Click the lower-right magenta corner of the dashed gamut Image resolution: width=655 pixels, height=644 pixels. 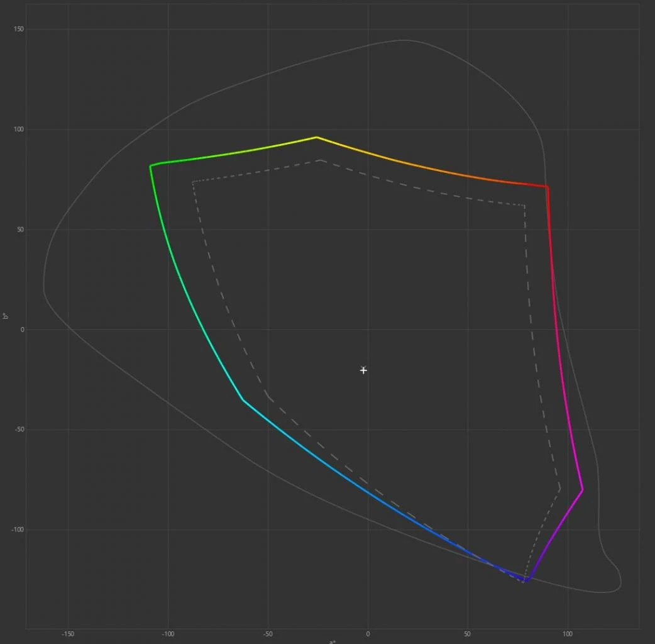pyautogui.click(x=559, y=490)
